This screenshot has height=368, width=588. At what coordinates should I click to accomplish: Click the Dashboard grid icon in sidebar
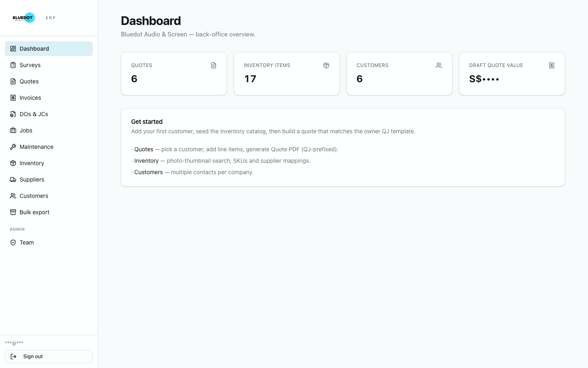[13, 49]
